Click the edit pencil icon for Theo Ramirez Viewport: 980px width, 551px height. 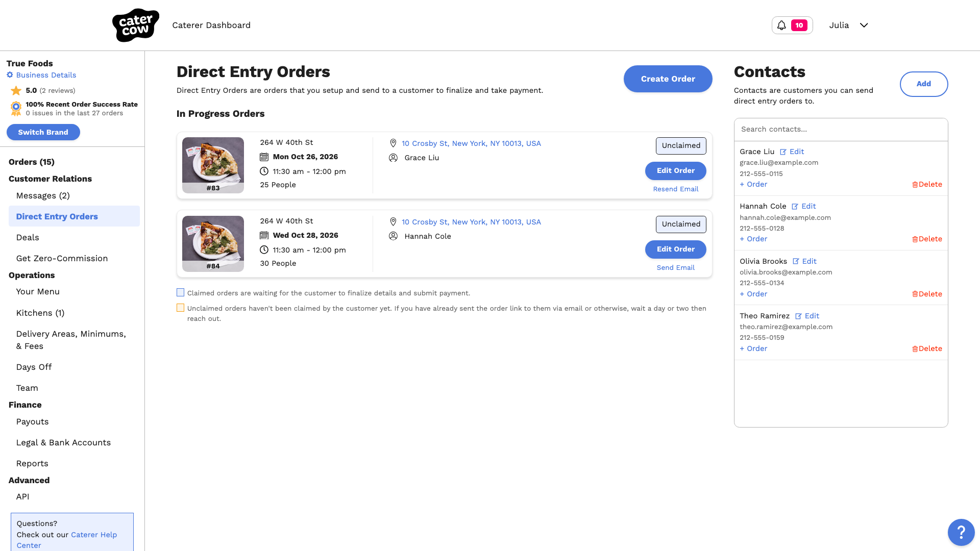[798, 316]
